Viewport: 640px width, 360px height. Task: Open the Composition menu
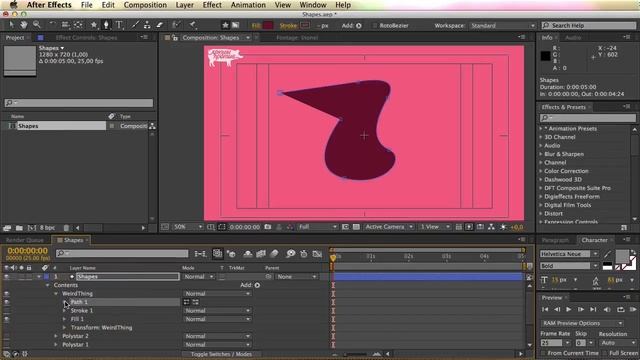pyautogui.click(x=145, y=5)
